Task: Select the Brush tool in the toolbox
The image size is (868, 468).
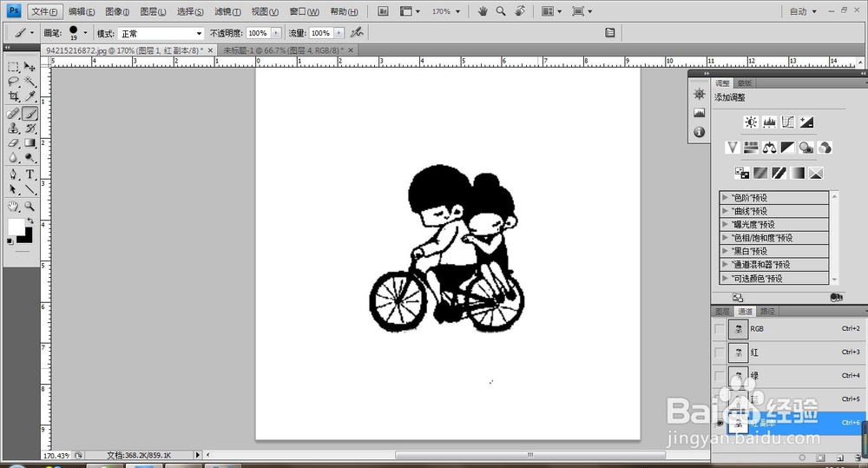Action: (30, 114)
